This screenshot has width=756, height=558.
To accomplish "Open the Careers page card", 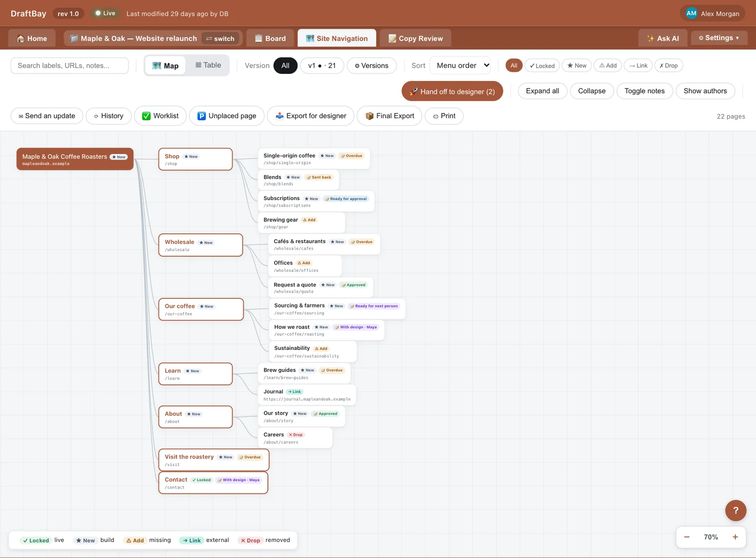I will pyautogui.click(x=295, y=438).
